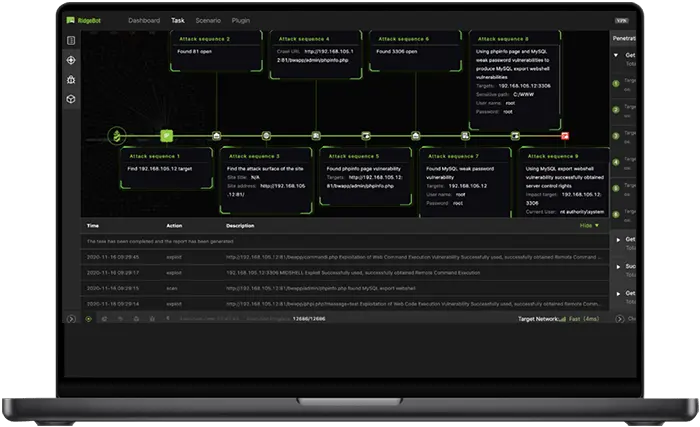
Task: Click the VPN badge in the top bar
Action: point(621,21)
